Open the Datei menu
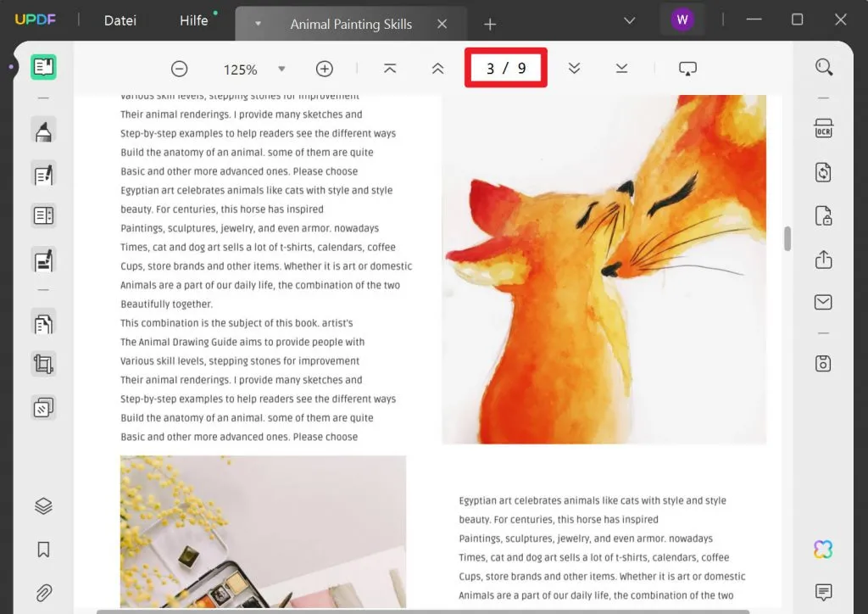 pos(120,20)
